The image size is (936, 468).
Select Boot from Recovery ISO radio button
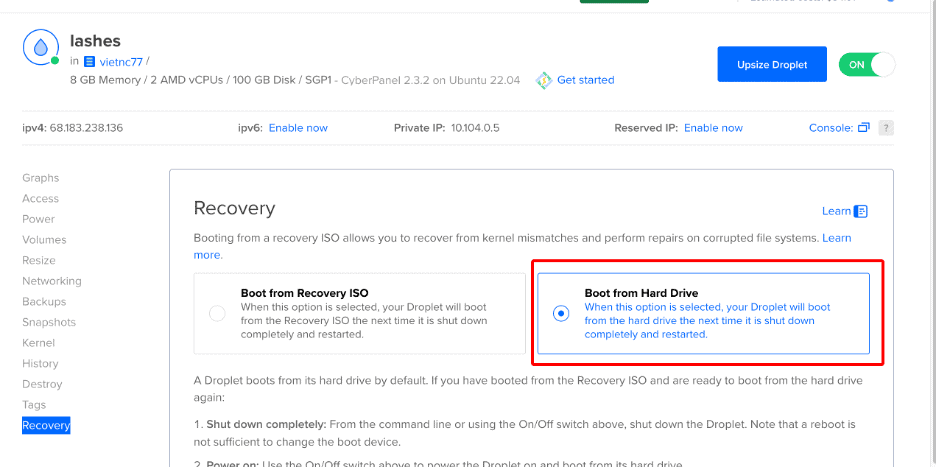(x=217, y=313)
